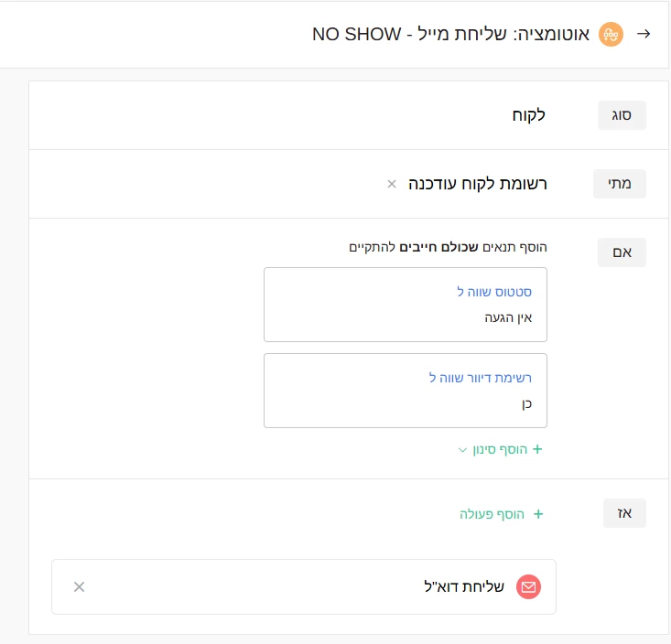Click the 'אין הגעה' condition value

(508, 317)
